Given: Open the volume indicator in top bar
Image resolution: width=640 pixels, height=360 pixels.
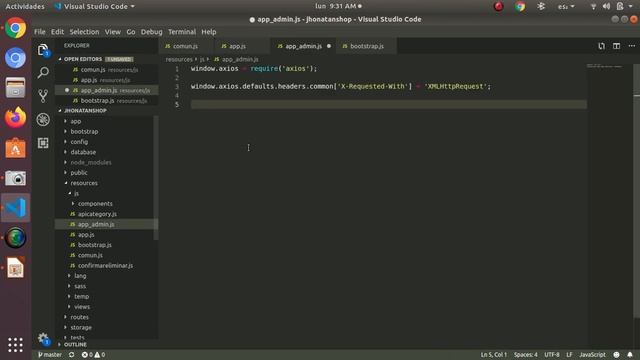Looking at the screenshot, I should (607, 6).
